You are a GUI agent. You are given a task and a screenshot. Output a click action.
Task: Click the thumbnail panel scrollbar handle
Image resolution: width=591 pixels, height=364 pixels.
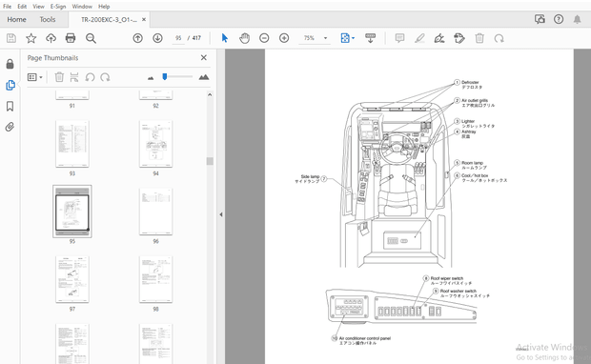pyautogui.click(x=210, y=161)
